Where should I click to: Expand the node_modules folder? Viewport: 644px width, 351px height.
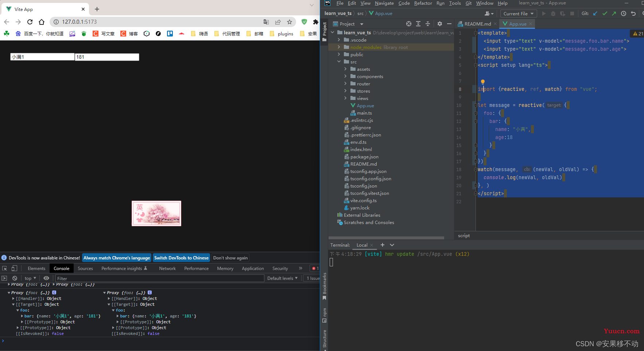pos(339,47)
